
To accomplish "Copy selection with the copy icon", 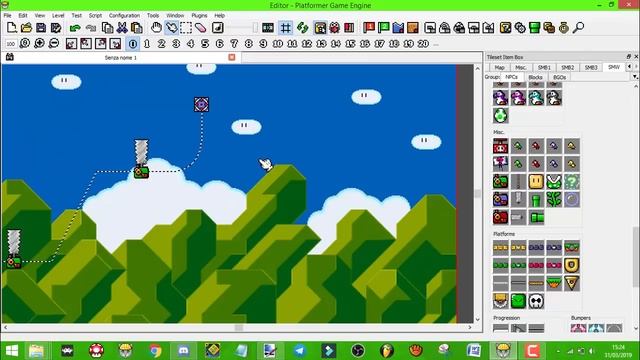I will (x=107, y=28).
